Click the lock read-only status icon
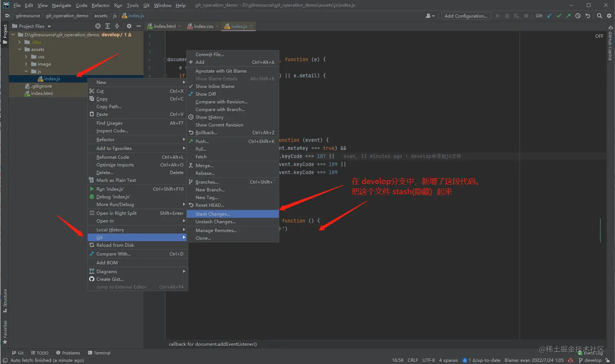 pos(608,360)
